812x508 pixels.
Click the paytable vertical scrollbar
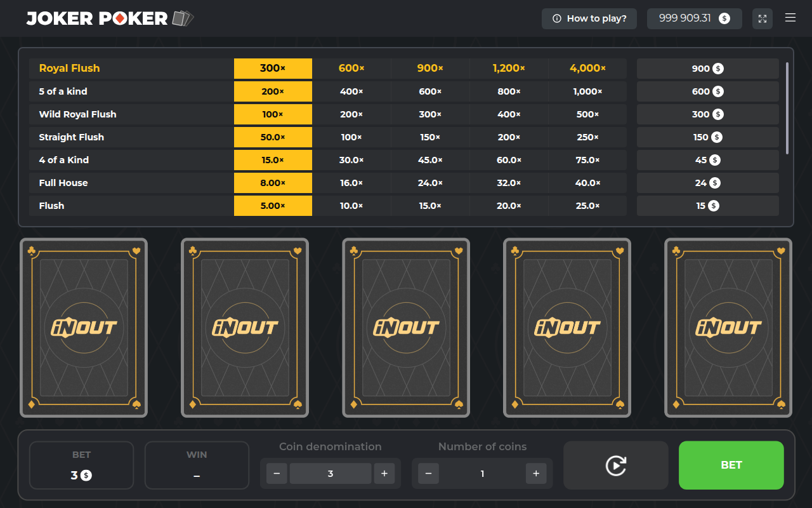[x=787, y=108]
